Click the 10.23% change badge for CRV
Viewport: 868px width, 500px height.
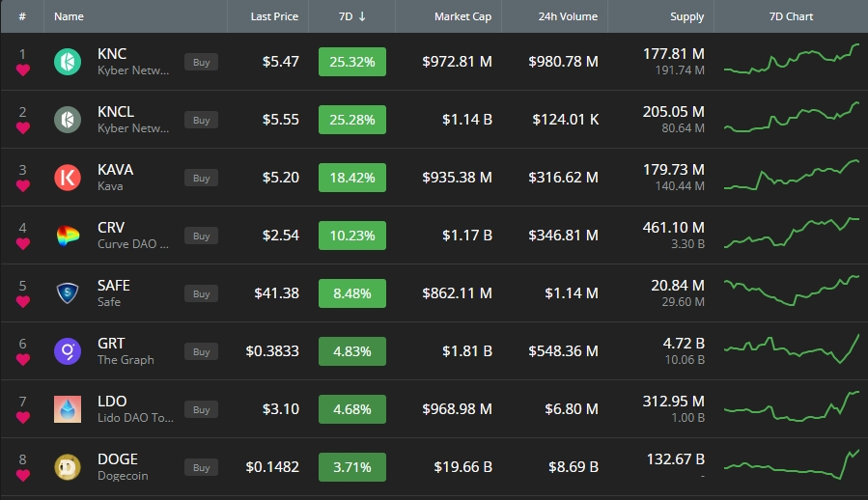point(352,236)
